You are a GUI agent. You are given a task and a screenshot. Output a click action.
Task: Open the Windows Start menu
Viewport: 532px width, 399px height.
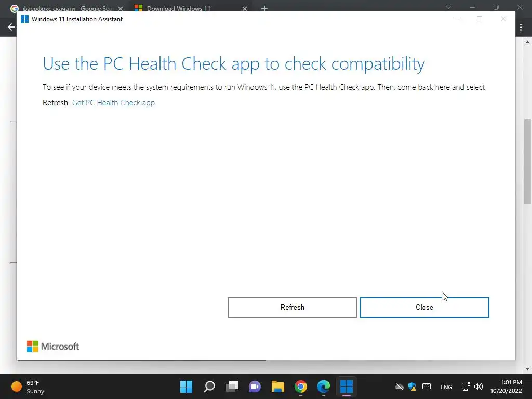tap(186, 387)
